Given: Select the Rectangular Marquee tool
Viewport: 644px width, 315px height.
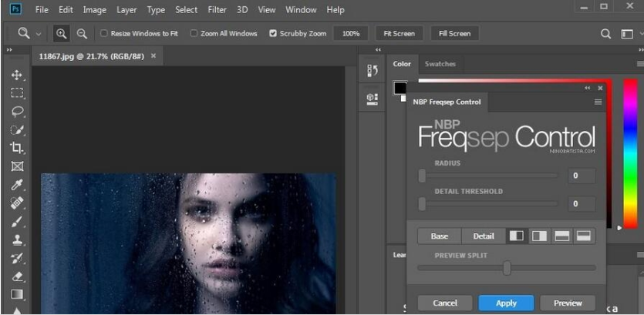Looking at the screenshot, I should 17,92.
